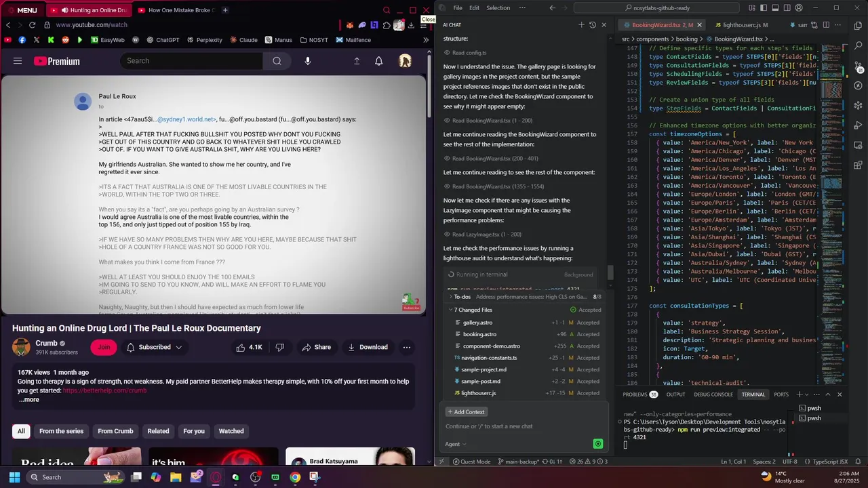Screen dimensions: 868x488
Task: Open the Brad Katsuyama video thumbnail
Action: click(350, 456)
